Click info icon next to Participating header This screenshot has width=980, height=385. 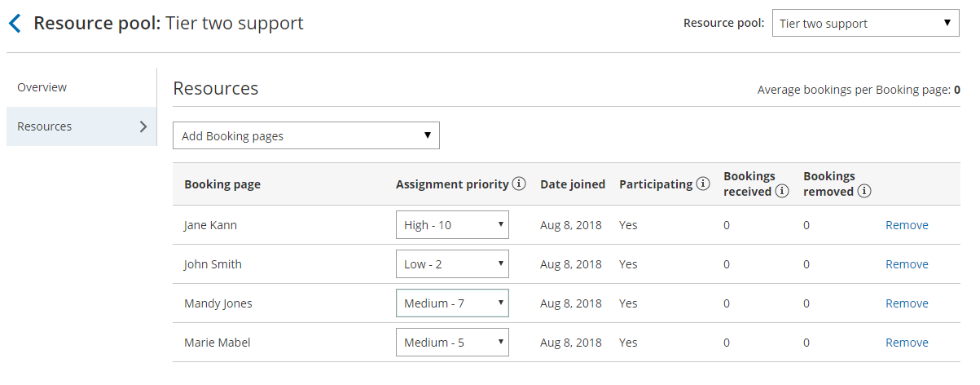703,184
